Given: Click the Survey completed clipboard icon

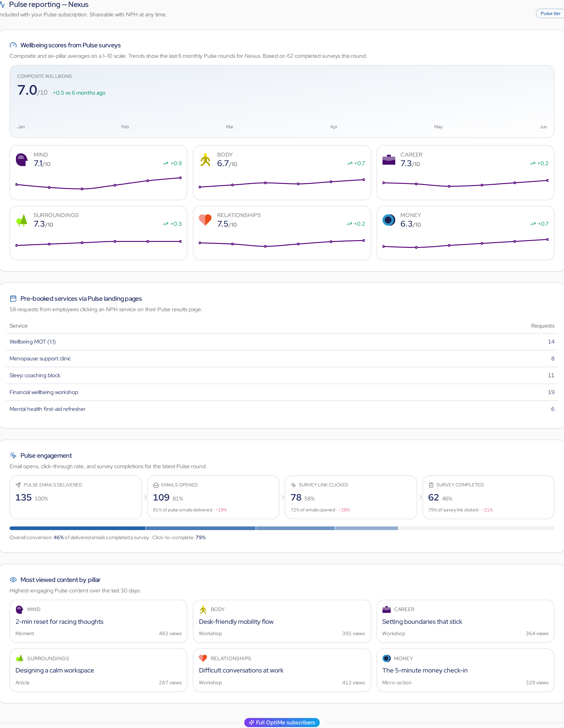Looking at the screenshot, I should click(x=431, y=485).
